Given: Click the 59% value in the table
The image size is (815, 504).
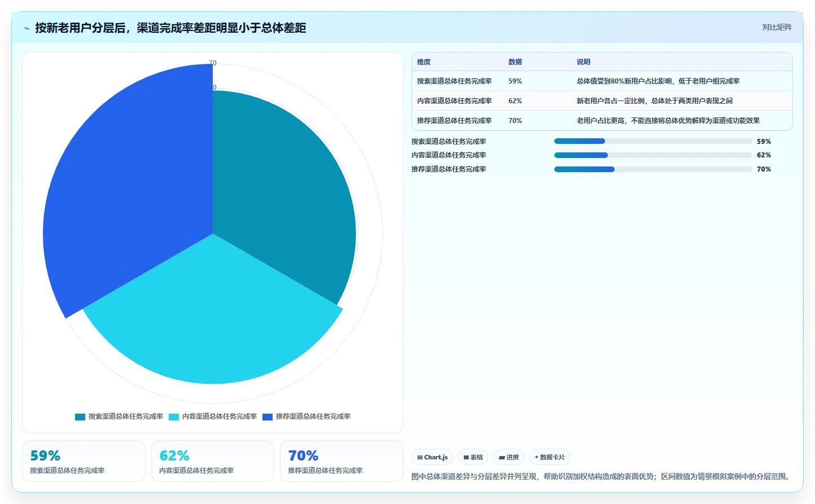Looking at the screenshot, I should click(x=515, y=81).
